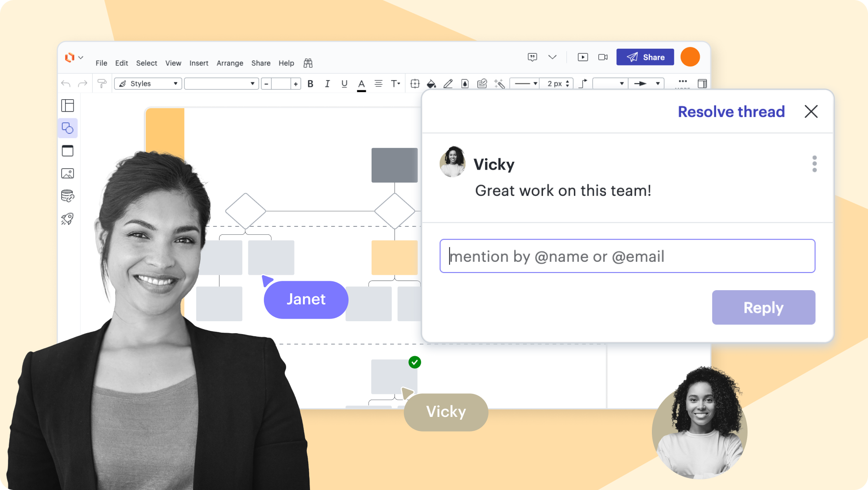This screenshot has width=868, height=490.
Task: Open the Insert menu
Action: 198,63
